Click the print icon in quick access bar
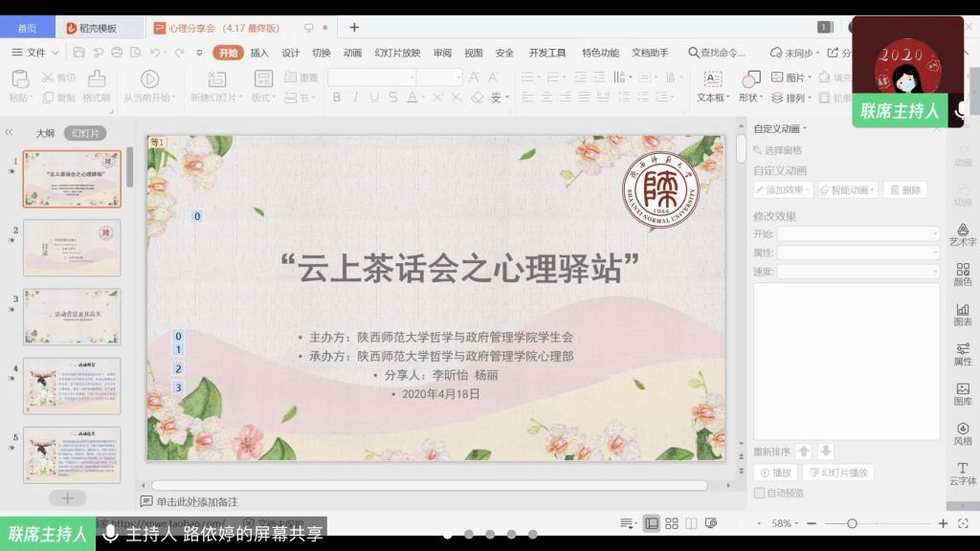This screenshot has height=551, width=980. pyautogui.click(x=116, y=53)
